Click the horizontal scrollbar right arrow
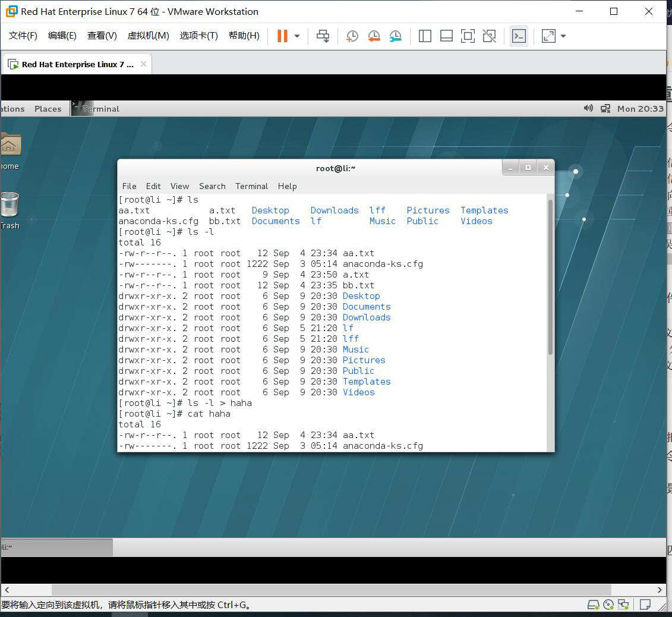Viewport: 672px width, 617px height. (x=660, y=590)
